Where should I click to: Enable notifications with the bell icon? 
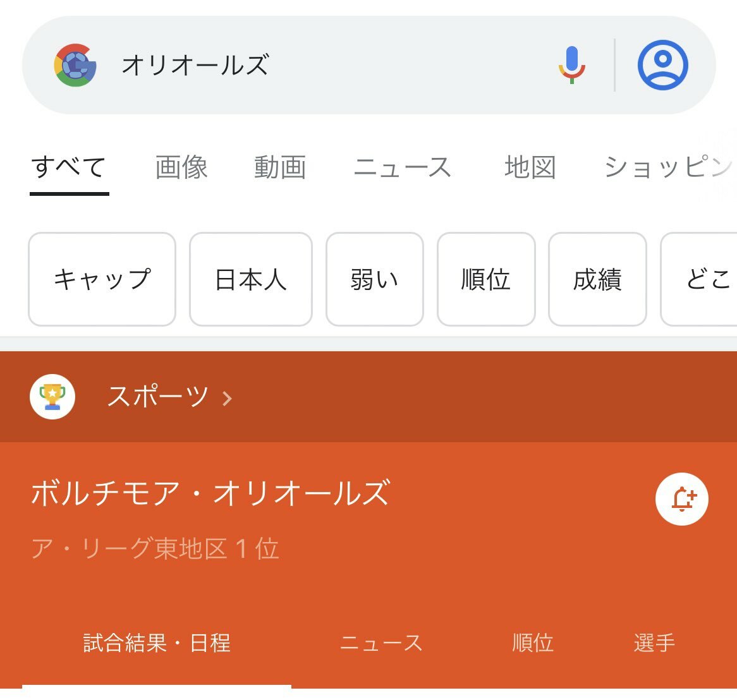681,499
